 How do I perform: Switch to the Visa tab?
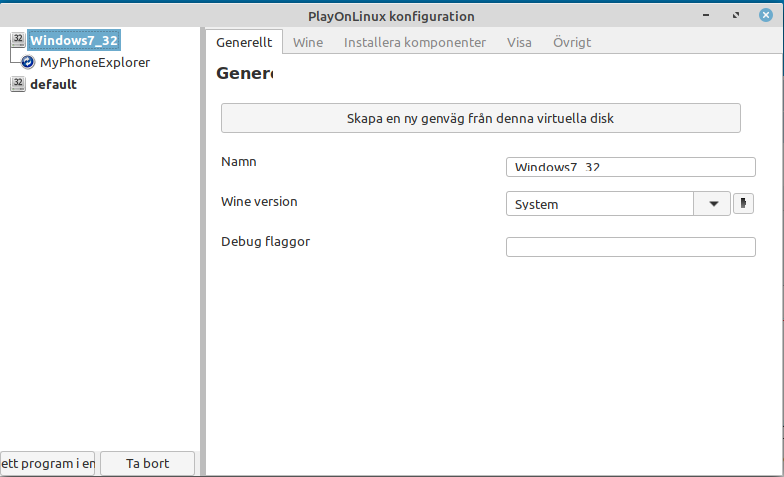click(x=519, y=42)
